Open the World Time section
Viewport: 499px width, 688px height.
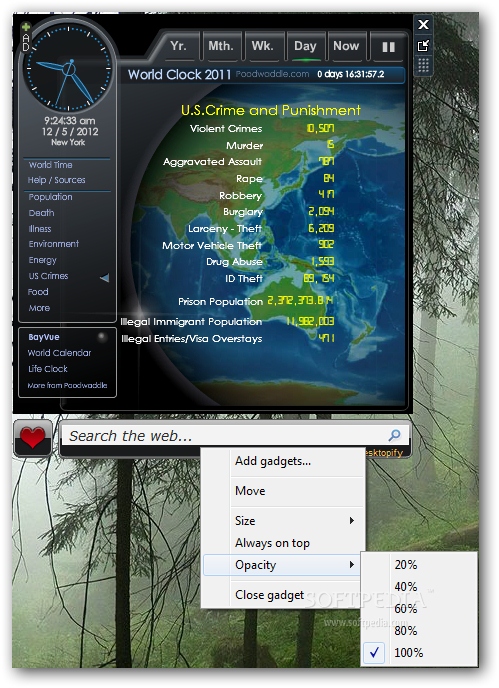point(50,165)
